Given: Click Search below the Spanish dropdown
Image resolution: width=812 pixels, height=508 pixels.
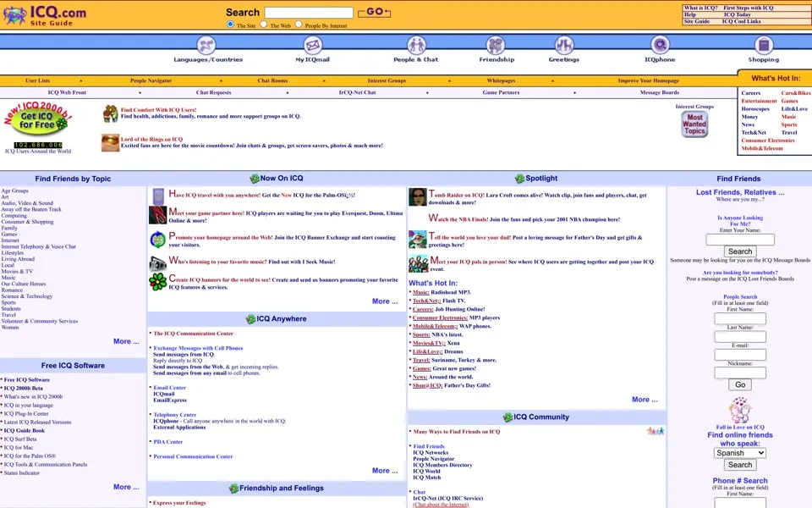Looking at the screenshot, I should coord(740,465).
